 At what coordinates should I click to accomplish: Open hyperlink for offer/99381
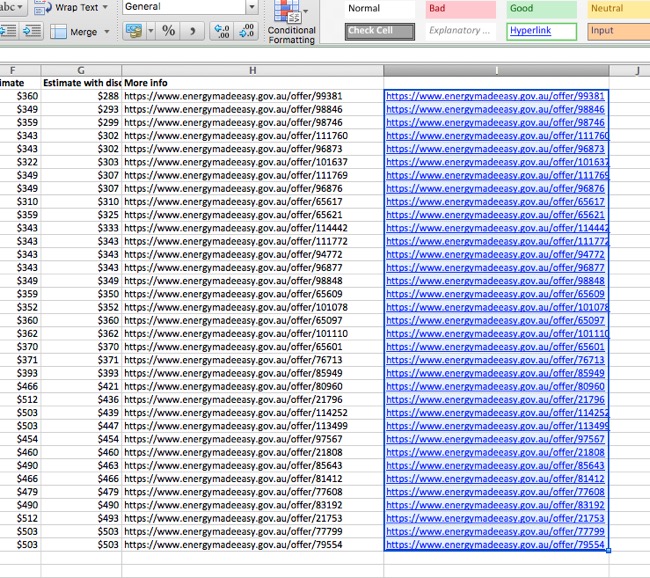[x=495, y=96]
